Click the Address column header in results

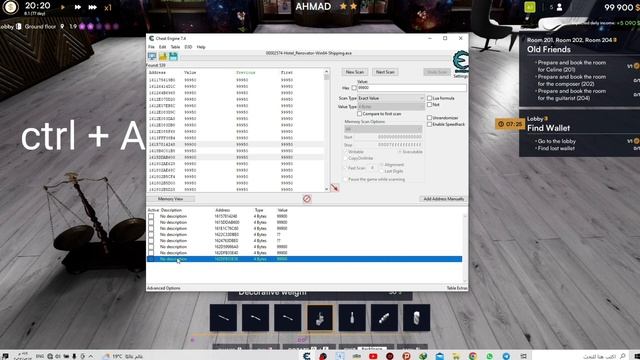click(157, 72)
